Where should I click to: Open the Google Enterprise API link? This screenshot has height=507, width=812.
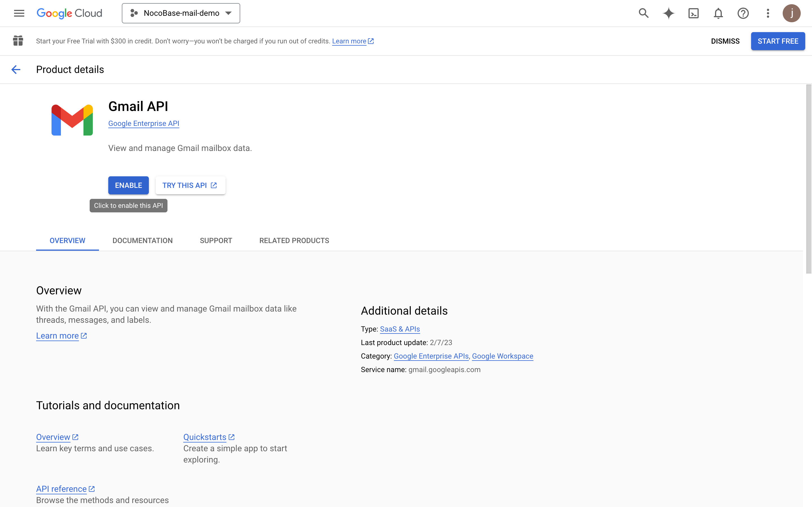pos(144,123)
